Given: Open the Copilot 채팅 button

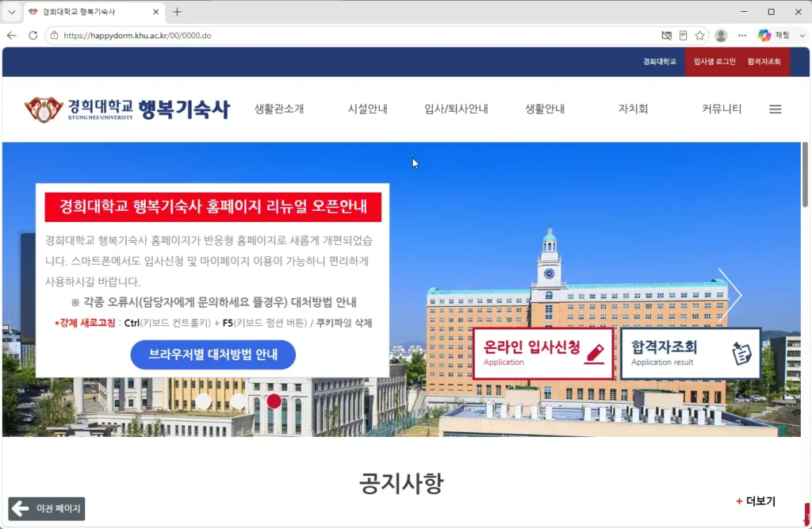Looking at the screenshot, I should (x=774, y=35).
